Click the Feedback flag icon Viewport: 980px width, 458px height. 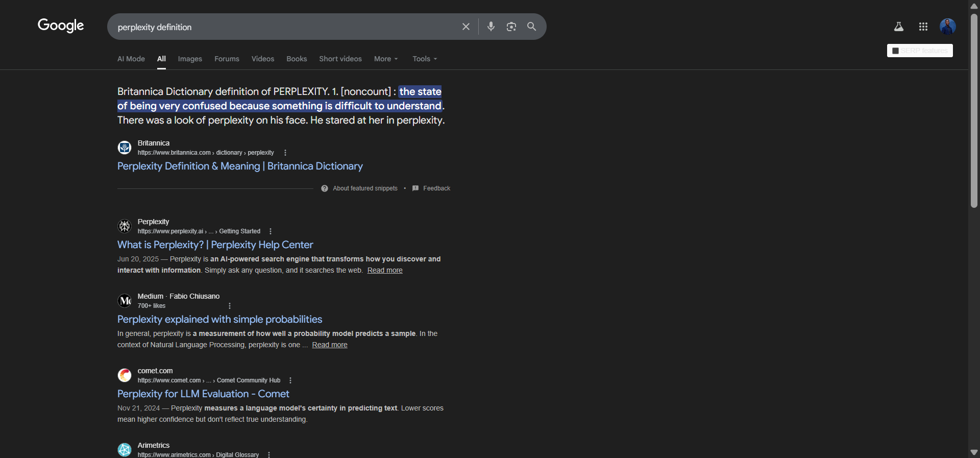415,188
